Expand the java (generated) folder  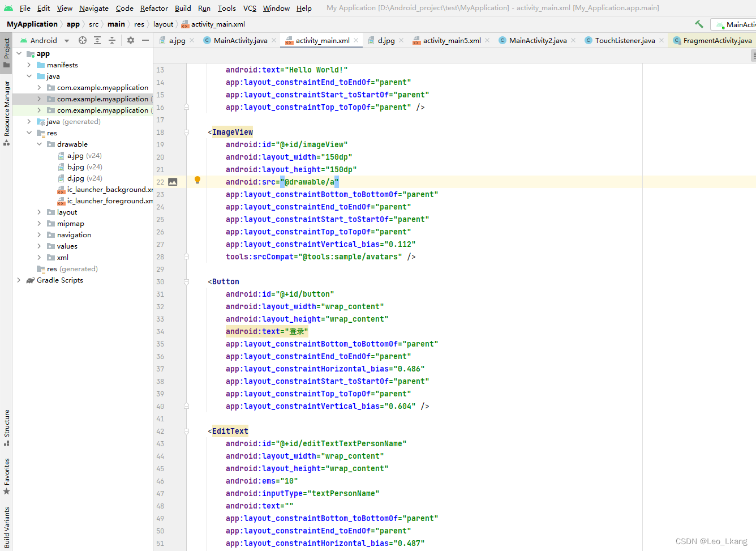(x=29, y=121)
